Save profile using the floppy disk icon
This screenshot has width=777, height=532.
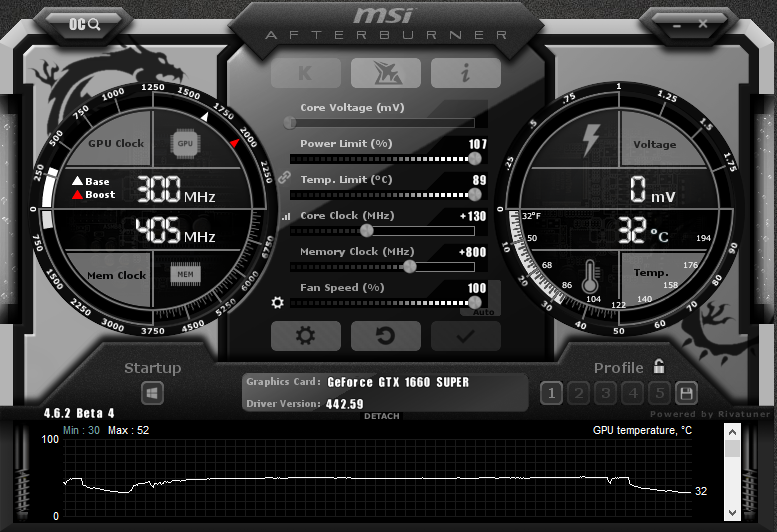[686, 393]
